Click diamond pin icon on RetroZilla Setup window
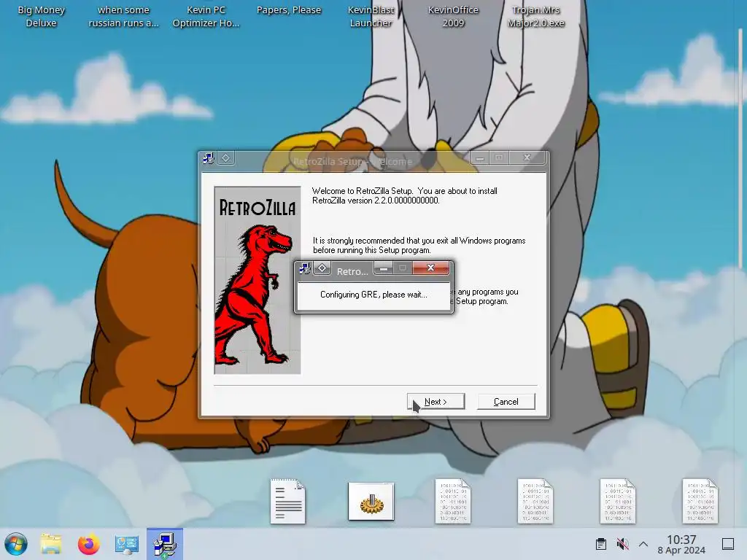The image size is (747, 560). pos(226,157)
